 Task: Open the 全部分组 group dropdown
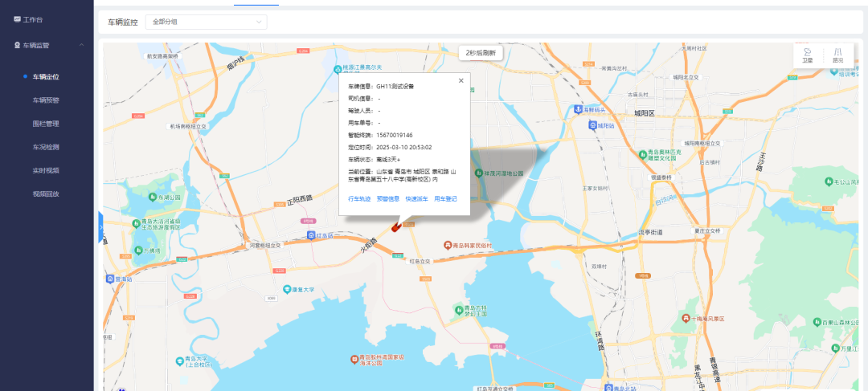point(206,22)
